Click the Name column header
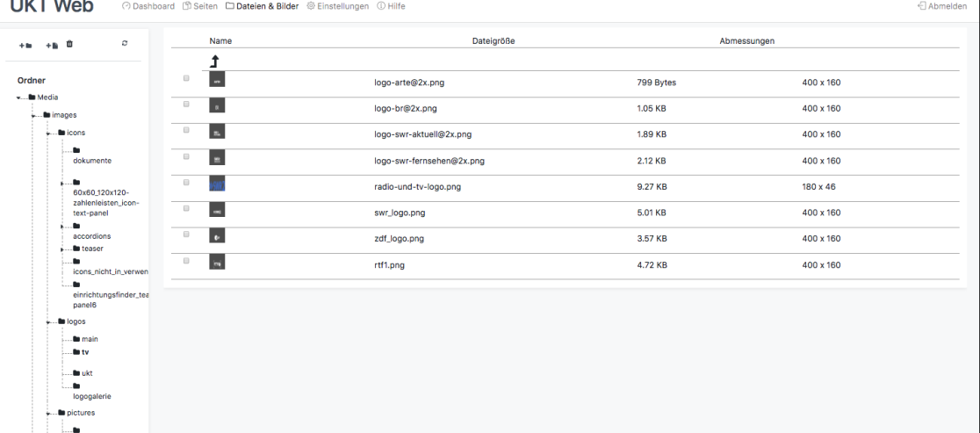Image resolution: width=980 pixels, height=433 pixels. [x=220, y=40]
